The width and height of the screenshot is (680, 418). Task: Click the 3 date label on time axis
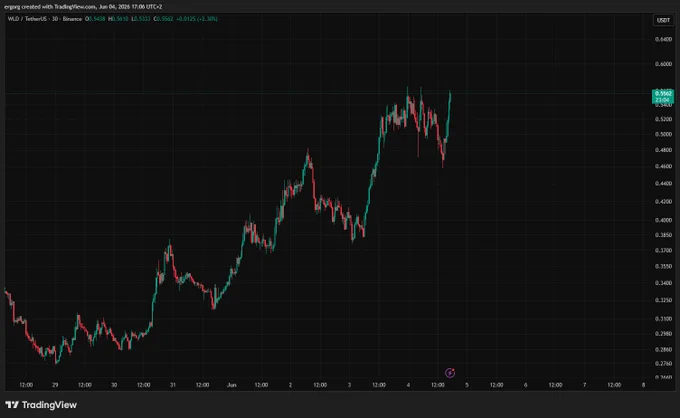point(349,385)
